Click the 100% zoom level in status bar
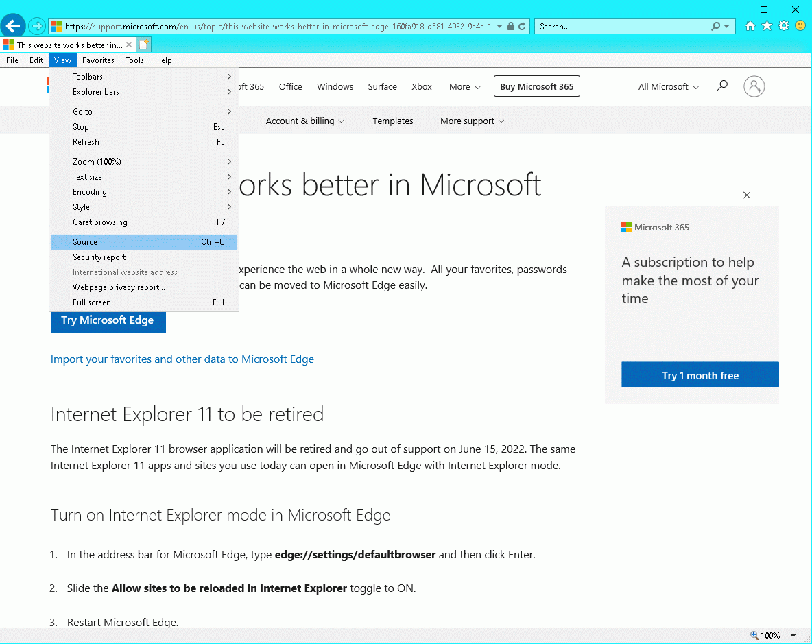Viewport: 812px width, 644px height. tap(770, 636)
